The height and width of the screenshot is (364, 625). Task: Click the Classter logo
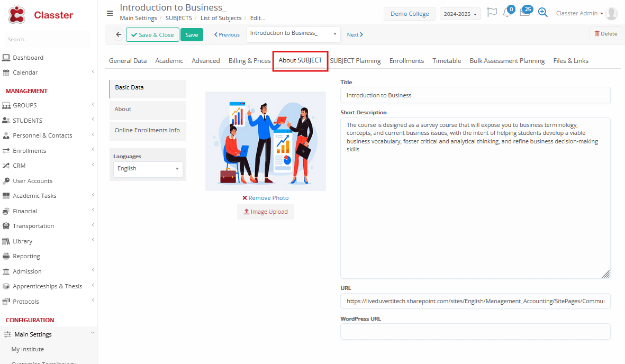coord(41,15)
